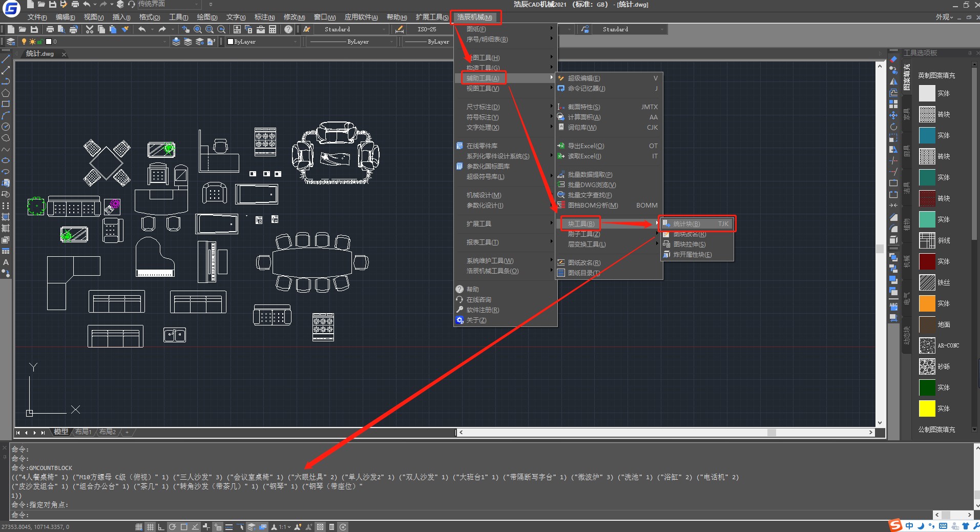The width and height of the screenshot is (980, 532).
Task: Select the AR-CONC hatch pattern thumbnail
Action: coord(927,345)
